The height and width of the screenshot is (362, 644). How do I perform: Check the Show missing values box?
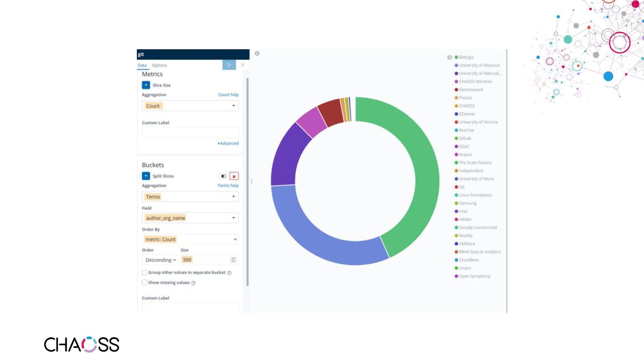(145, 283)
